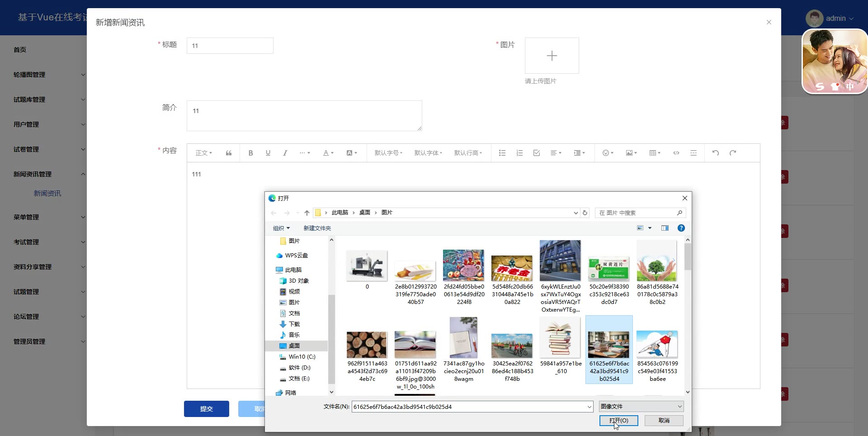The width and height of the screenshot is (868, 436).
Task: Open the background color picker
Action: pos(352,153)
